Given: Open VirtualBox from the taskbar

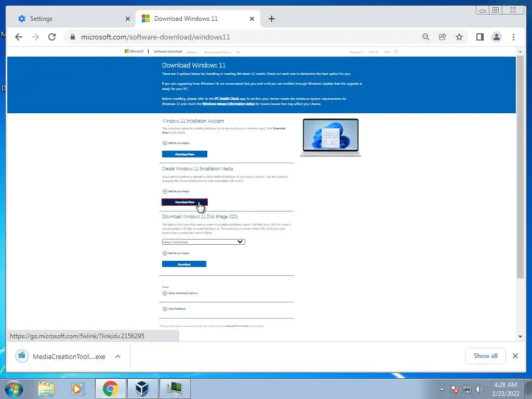Looking at the screenshot, I should (142, 389).
